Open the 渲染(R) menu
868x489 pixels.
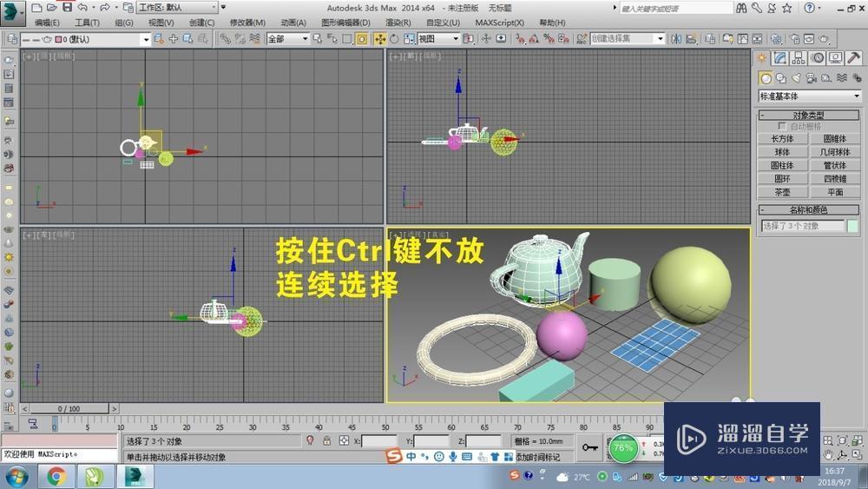tap(398, 23)
